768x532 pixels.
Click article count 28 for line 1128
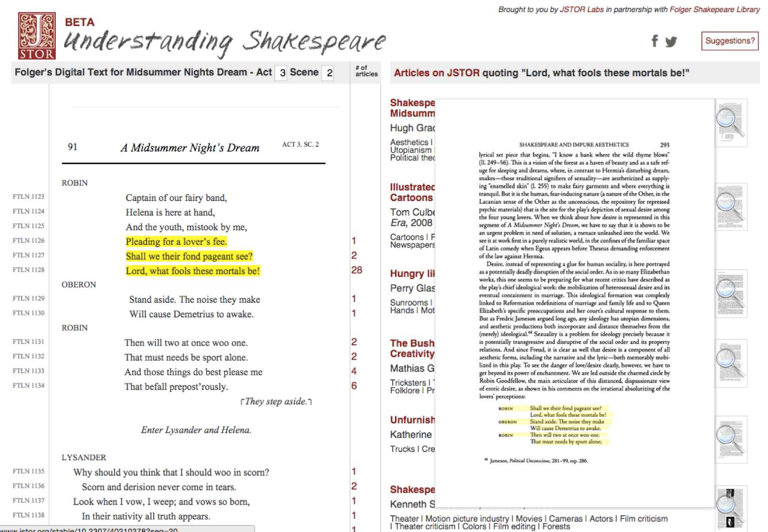click(x=357, y=270)
